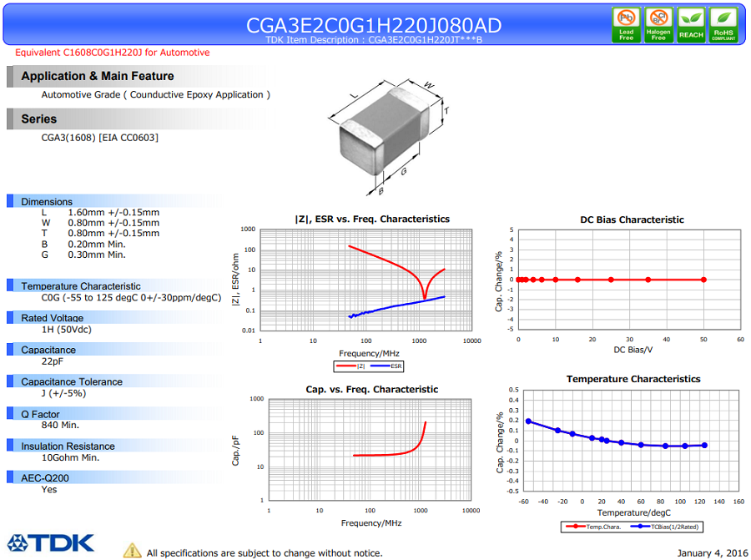Click the RoHS Compliant badge

click(723, 25)
